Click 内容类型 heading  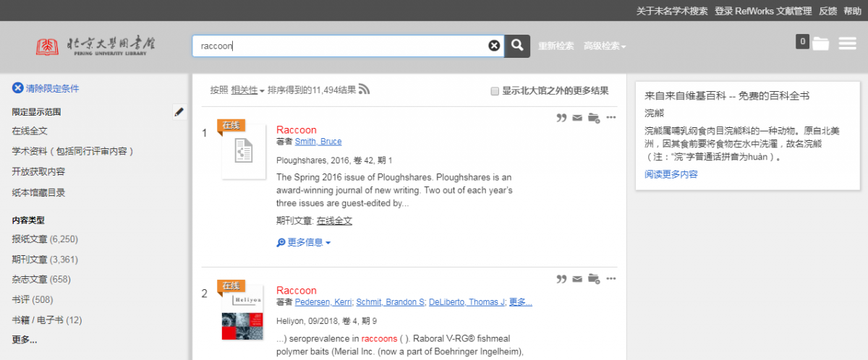pos(28,220)
